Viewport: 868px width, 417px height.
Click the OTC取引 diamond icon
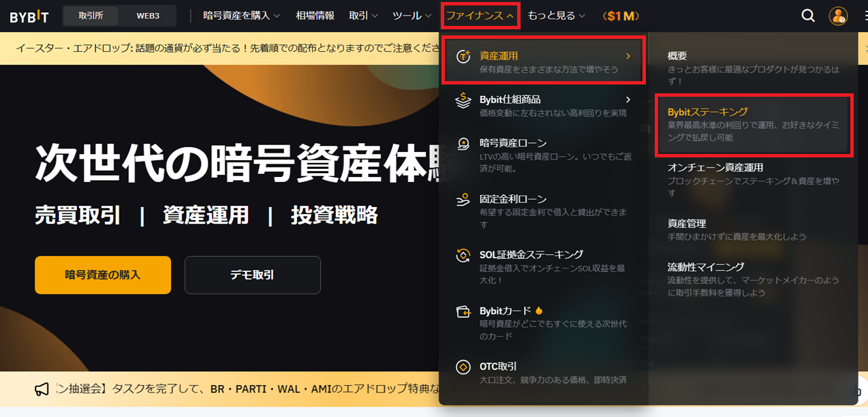coord(463,366)
